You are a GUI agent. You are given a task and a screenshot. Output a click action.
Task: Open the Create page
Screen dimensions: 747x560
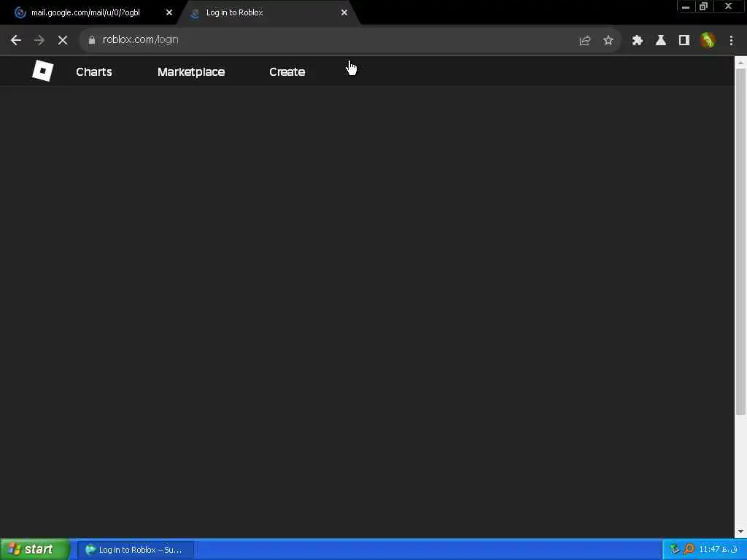point(287,72)
